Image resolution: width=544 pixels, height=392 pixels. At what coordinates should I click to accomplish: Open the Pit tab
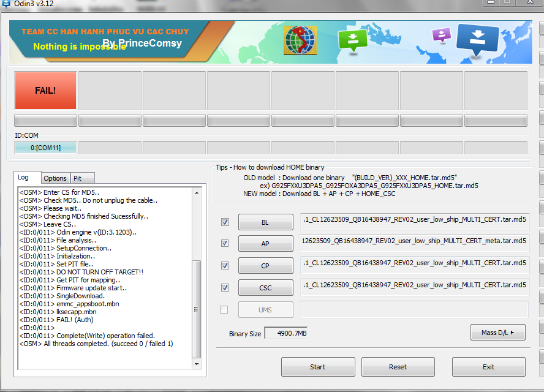[82, 178]
